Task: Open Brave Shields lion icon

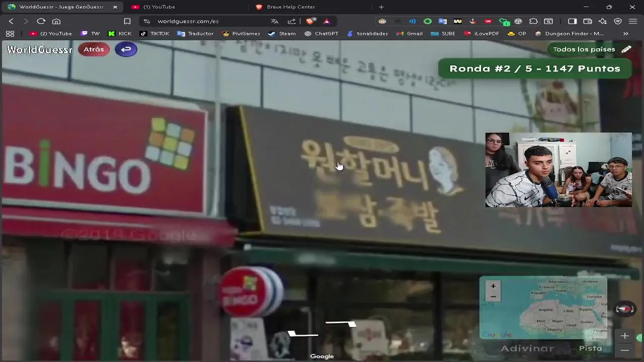Action: (x=310, y=21)
